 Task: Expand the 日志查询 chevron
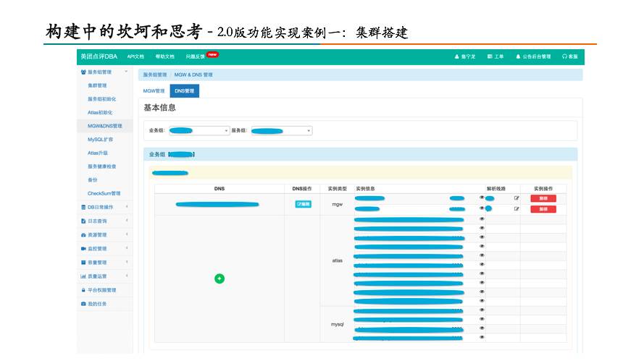[127, 221]
